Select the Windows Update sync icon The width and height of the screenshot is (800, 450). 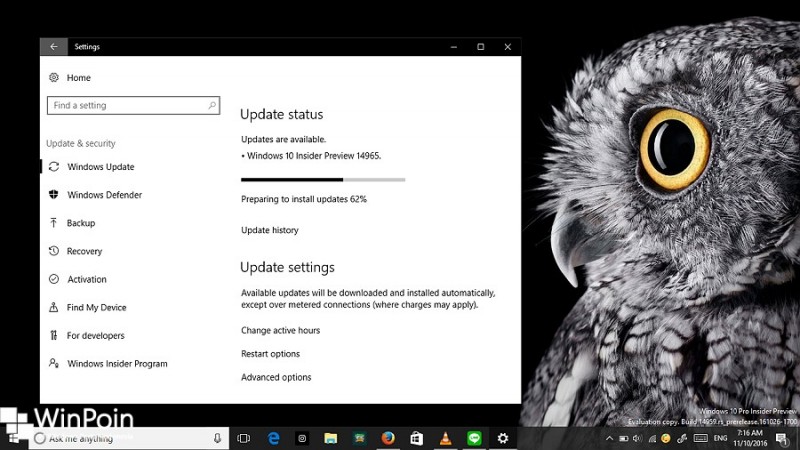click(x=54, y=167)
